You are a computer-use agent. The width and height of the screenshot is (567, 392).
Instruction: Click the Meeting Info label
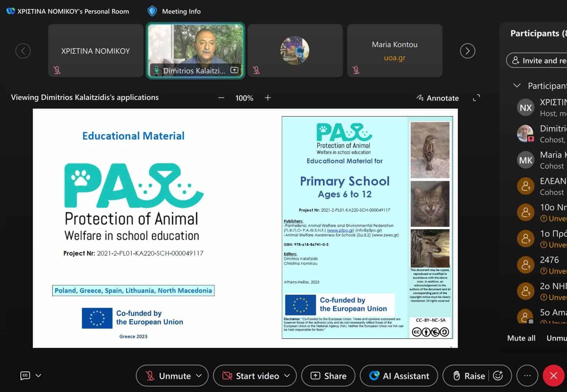[181, 11]
